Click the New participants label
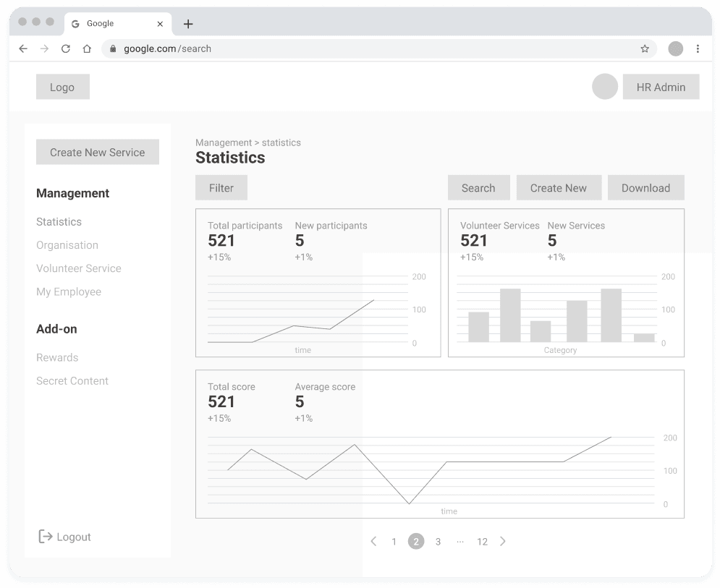 coord(331,226)
